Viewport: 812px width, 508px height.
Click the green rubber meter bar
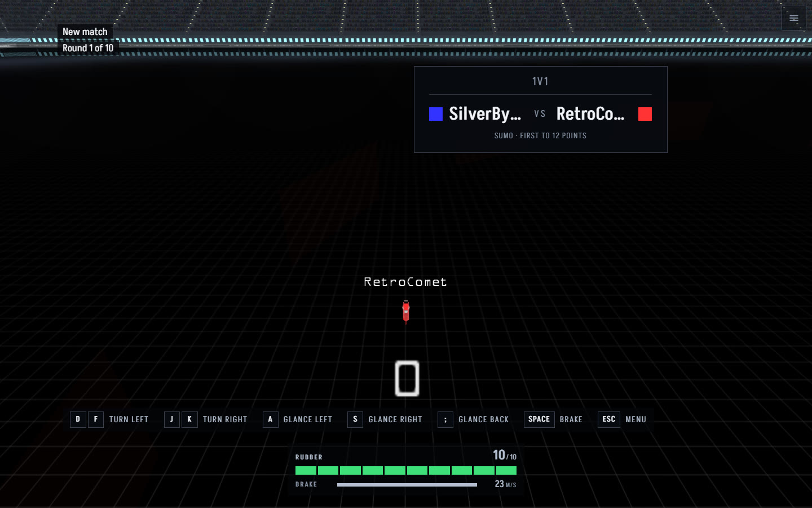point(406,470)
